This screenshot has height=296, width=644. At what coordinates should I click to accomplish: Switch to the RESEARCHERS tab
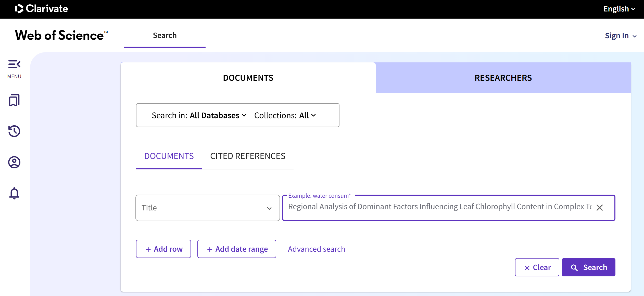(x=503, y=78)
